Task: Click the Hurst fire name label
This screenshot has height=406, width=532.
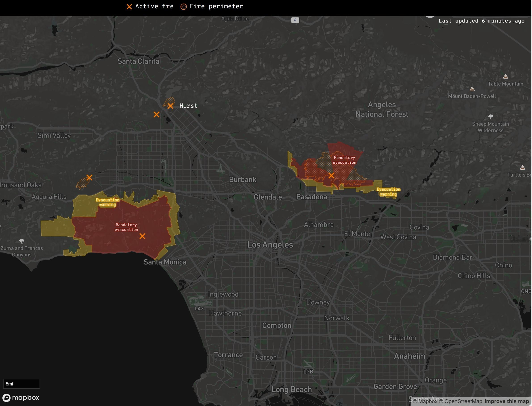Action: coord(188,106)
